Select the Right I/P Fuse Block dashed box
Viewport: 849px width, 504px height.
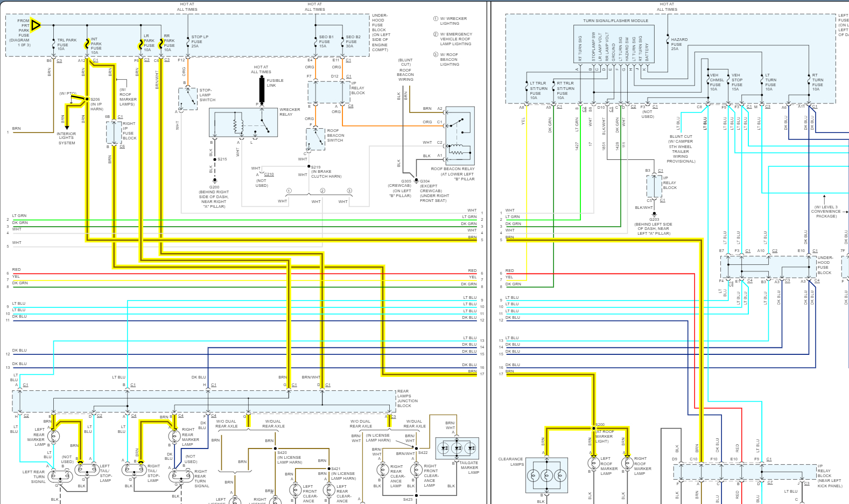point(114,132)
